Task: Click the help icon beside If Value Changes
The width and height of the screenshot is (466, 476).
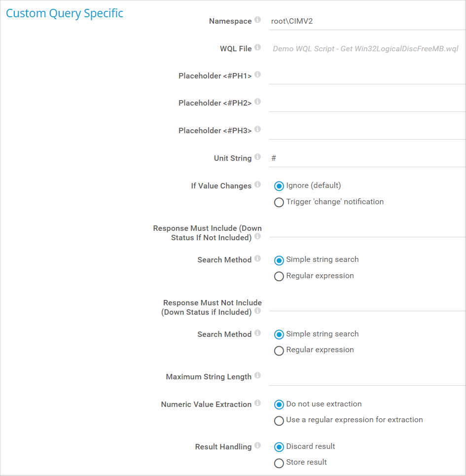Action: pos(257,185)
